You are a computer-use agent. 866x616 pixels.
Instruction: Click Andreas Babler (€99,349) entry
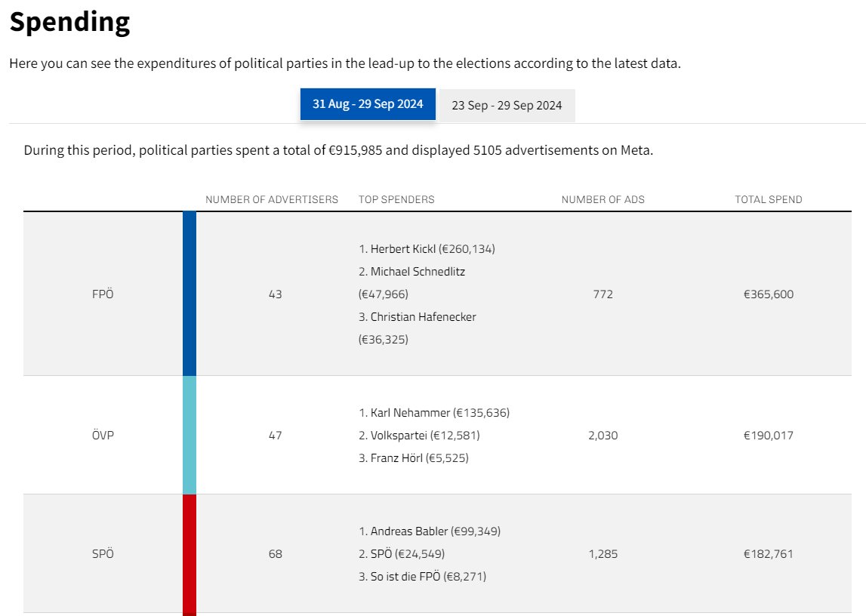click(430, 531)
